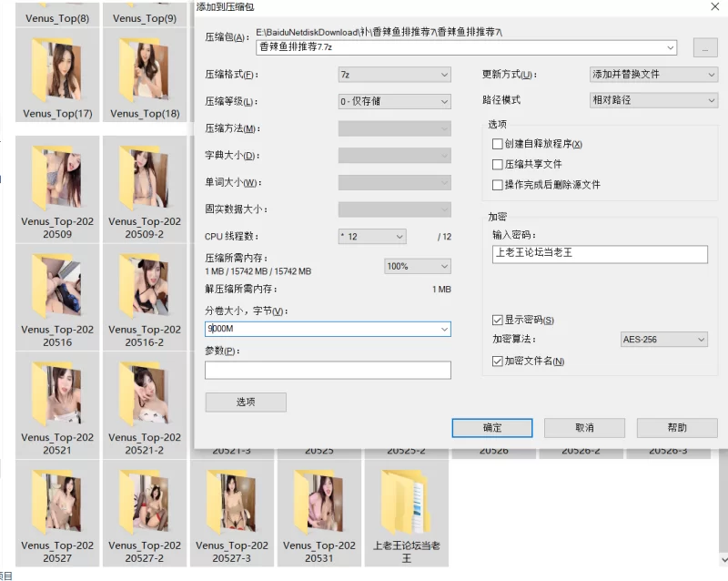Uncheck 显示密码 checkbox
Screen dimensions: 728x581
(497, 320)
